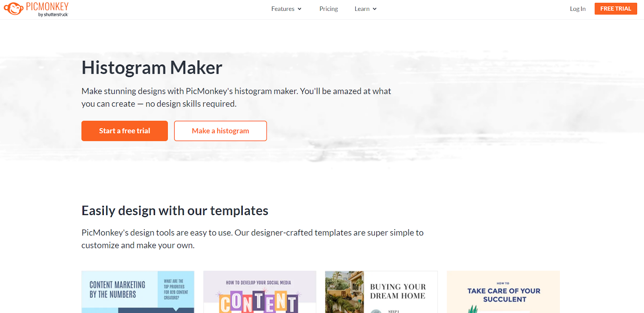
Task: Click the Histogram Maker heading
Action: pos(152,68)
